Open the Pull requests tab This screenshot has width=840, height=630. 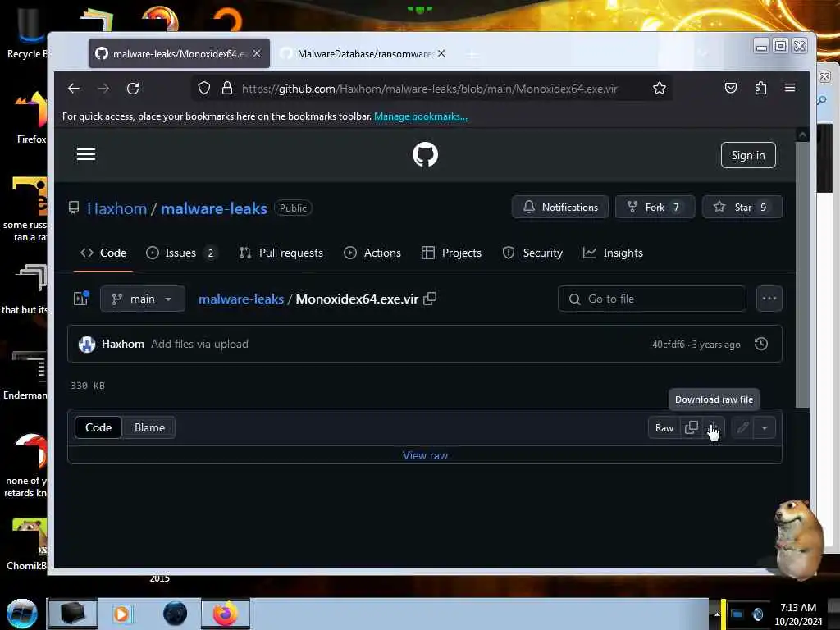pos(281,253)
